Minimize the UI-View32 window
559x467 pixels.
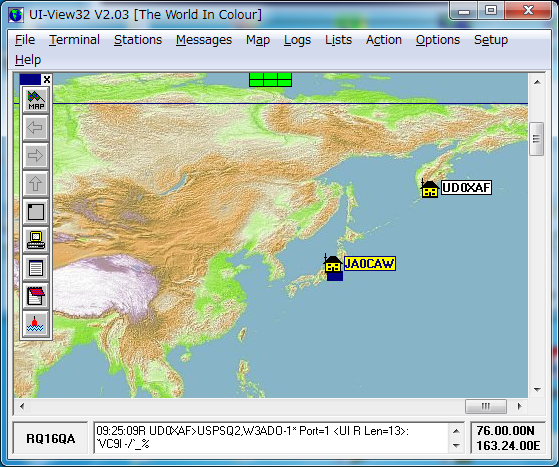463,11
